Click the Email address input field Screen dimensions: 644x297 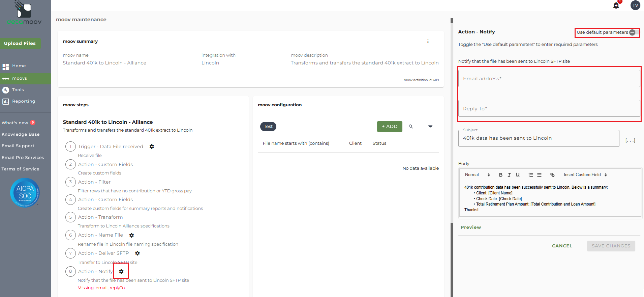tap(549, 79)
